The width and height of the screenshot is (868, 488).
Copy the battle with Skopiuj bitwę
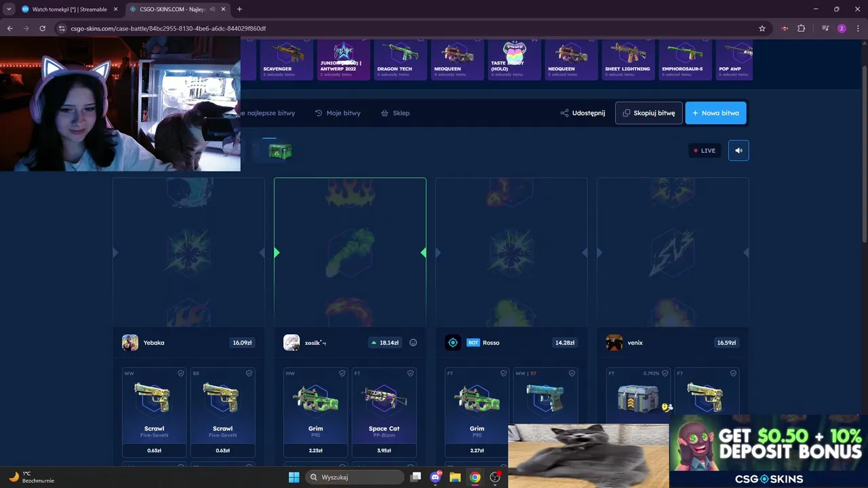648,113
